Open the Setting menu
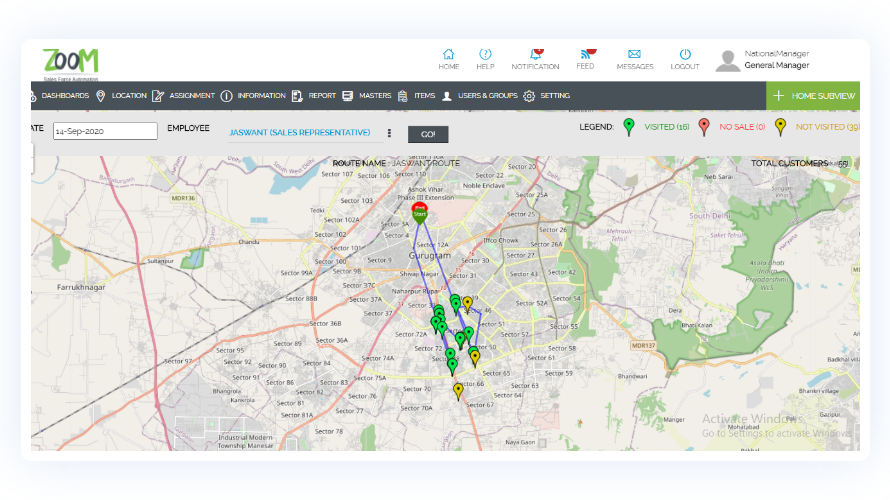Screen dimensions: 890x500 click(546, 96)
